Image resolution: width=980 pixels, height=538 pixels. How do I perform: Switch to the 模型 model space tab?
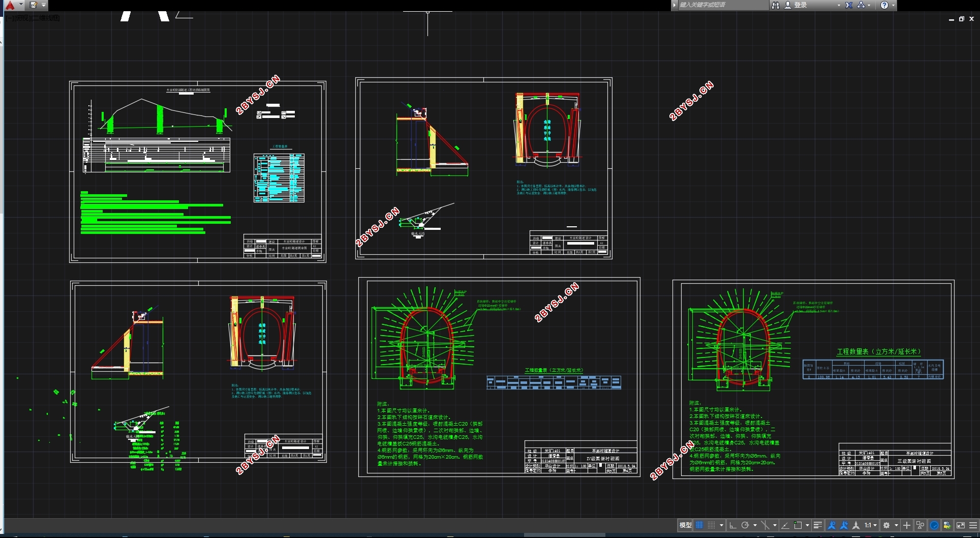[685, 525]
